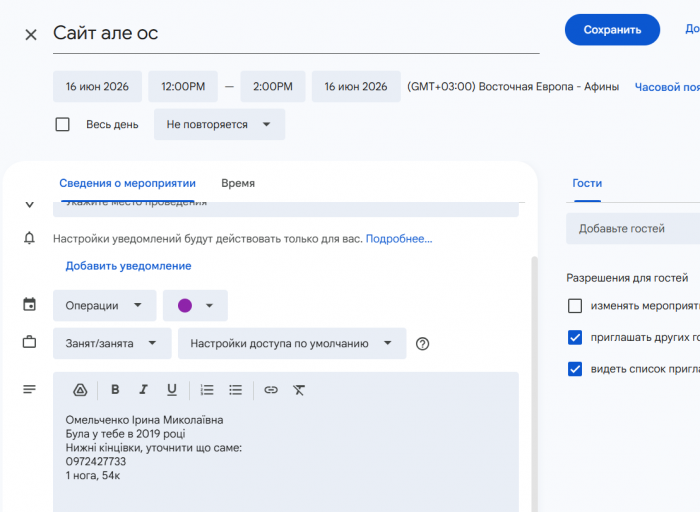
Task: Click the Сохранить button
Action: pyautogui.click(x=612, y=30)
